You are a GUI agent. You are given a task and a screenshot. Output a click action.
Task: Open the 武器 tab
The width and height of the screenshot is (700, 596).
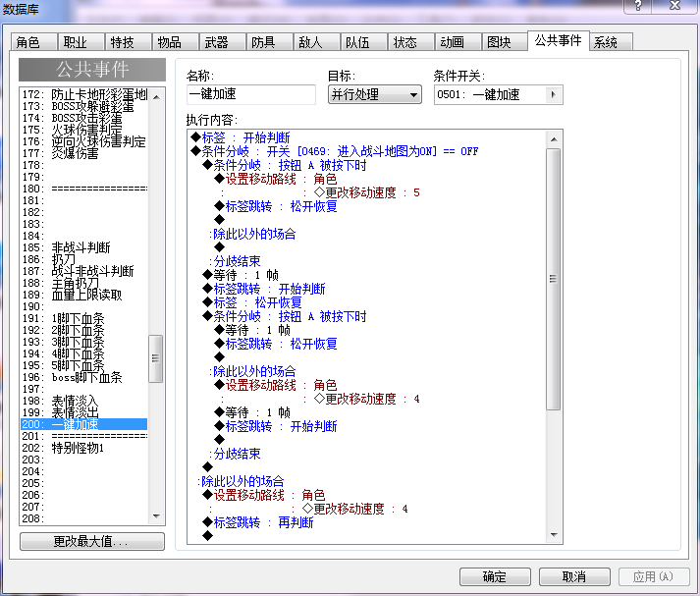223,42
